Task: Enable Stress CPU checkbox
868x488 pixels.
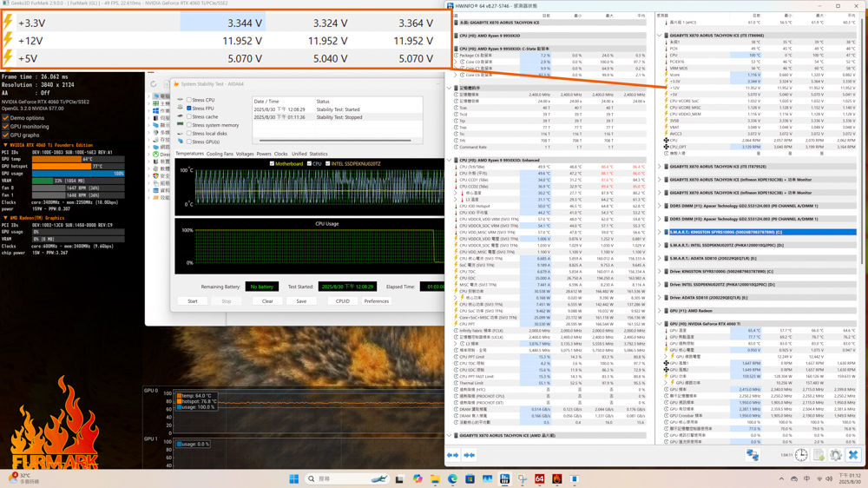Action: pyautogui.click(x=189, y=100)
